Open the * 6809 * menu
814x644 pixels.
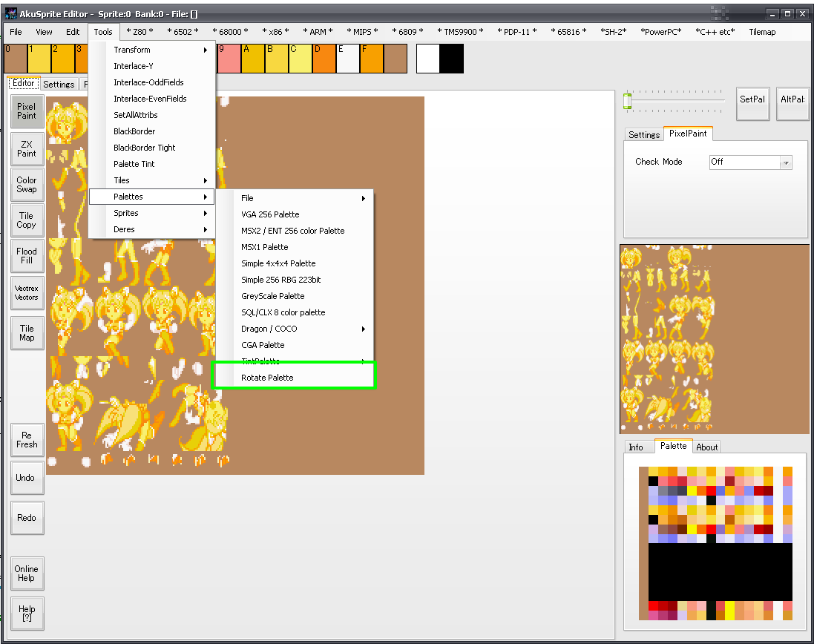tap(407, 32)
